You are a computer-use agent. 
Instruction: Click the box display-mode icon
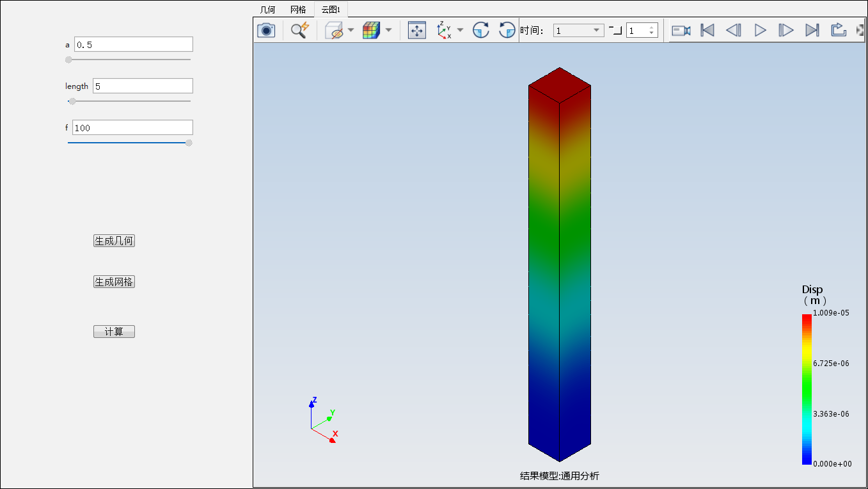click(x=334, y=30)
